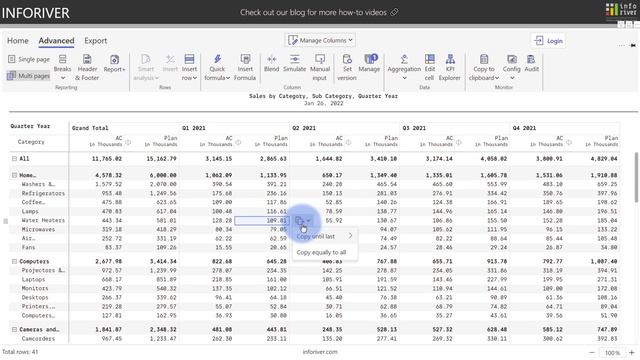
Task: Select the Camcorders row label
Action: click(38, 339)
